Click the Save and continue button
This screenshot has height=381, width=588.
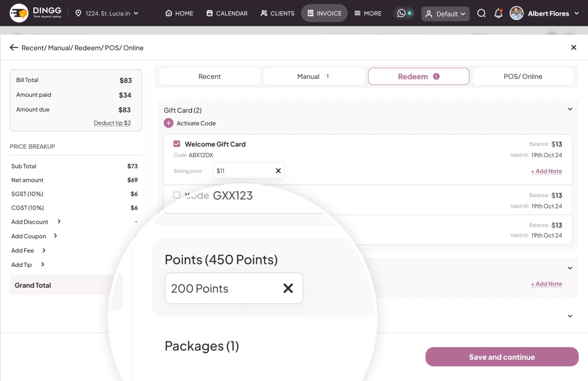coord(502,357)
